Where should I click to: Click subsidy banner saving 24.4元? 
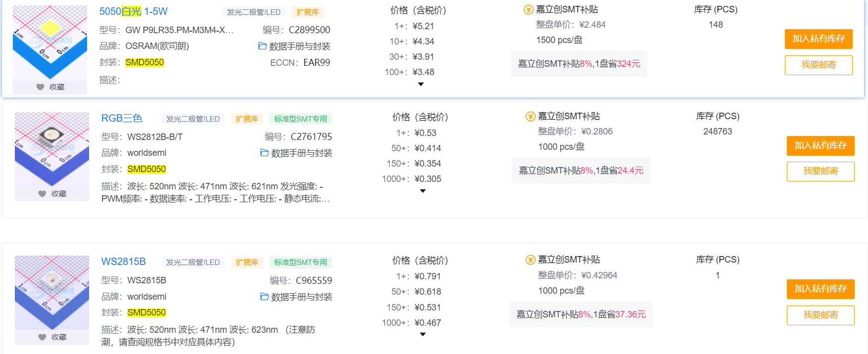[581, 171]
